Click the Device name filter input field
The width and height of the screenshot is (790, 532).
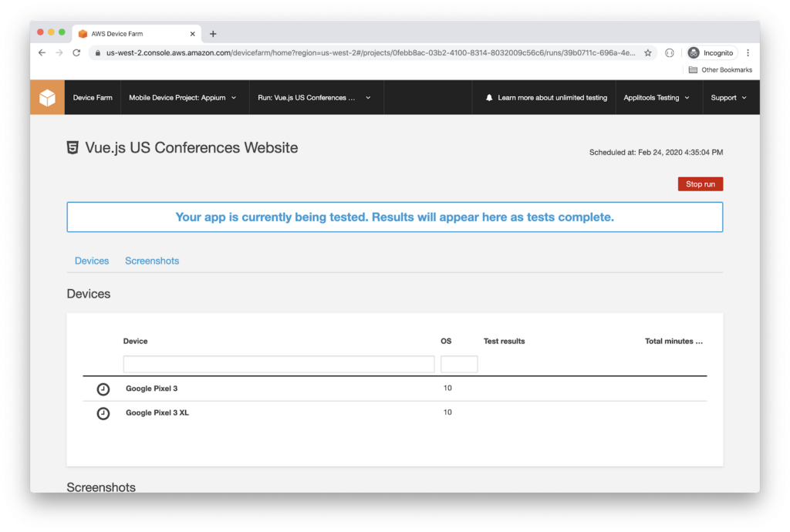(279, 364)
